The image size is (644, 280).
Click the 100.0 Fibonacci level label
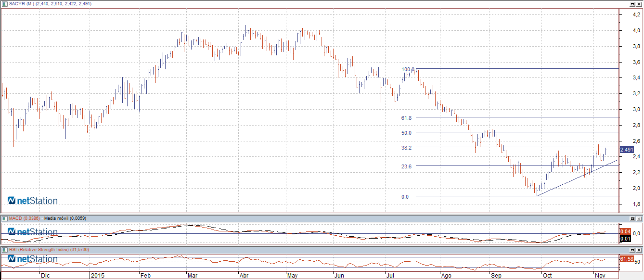(408, 69)
